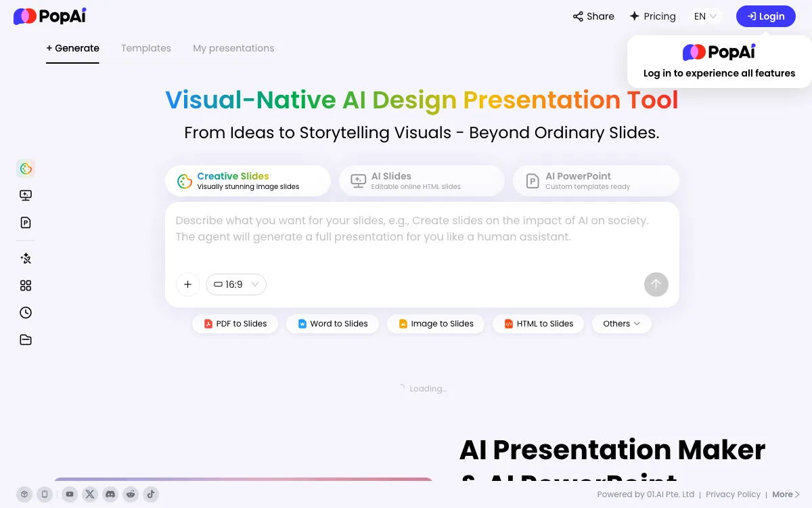
Task: Select PDF to Slides
Action: point(235,324)
